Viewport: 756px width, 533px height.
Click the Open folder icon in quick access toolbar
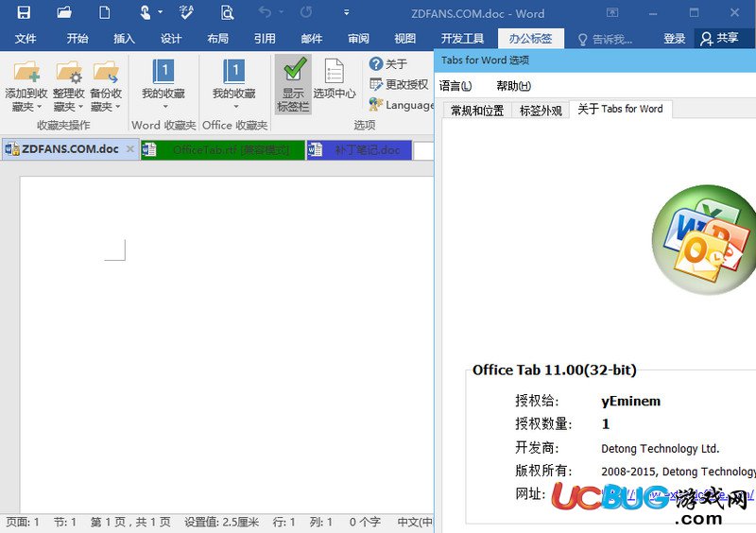pyautogui.click(x=63, y=12)
